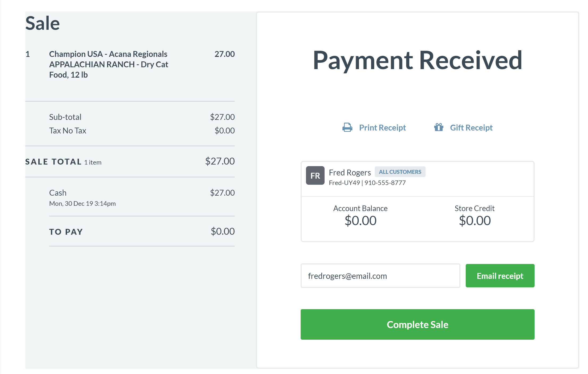
Task: Select the ALL CUSTOMERS group badge
Action: click(x=400, y=172)
